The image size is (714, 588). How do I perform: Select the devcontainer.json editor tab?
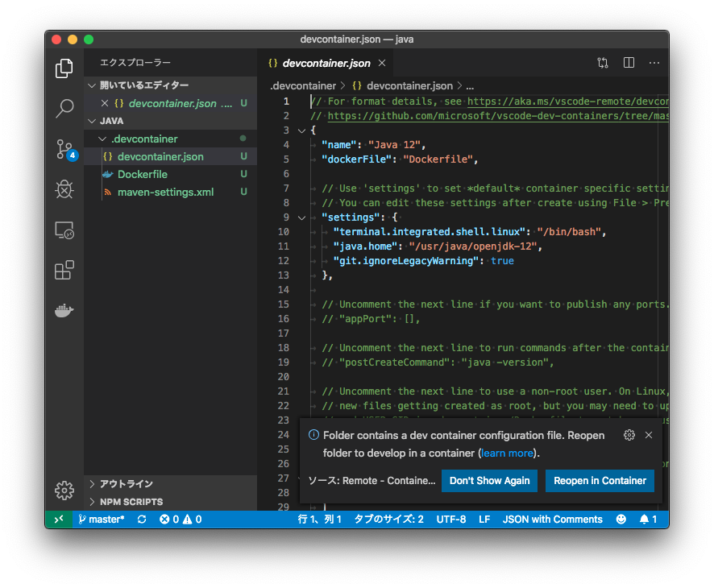(x=326, y=64)
